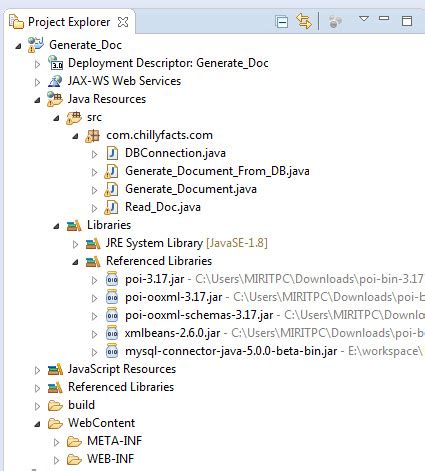The height and width of the screenshot is (471, 425).
Task: Click the JAX-WS Web Services icon
Action: [x=55, y=81]
